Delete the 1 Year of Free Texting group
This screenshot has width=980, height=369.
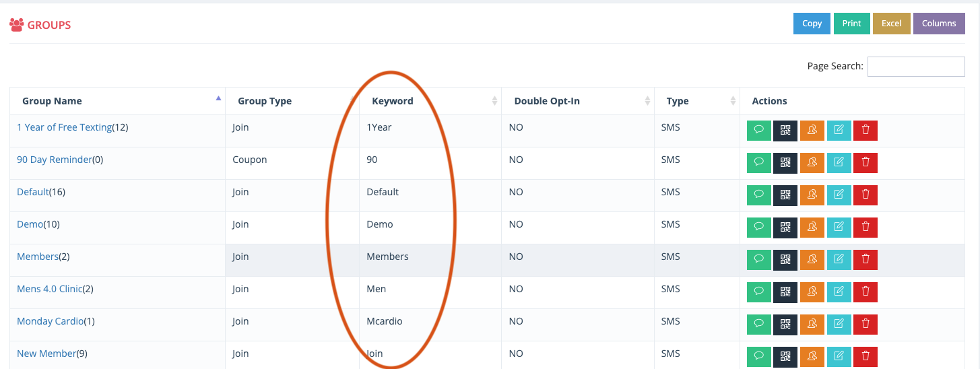pyautogui.click(x=865, y=131)
